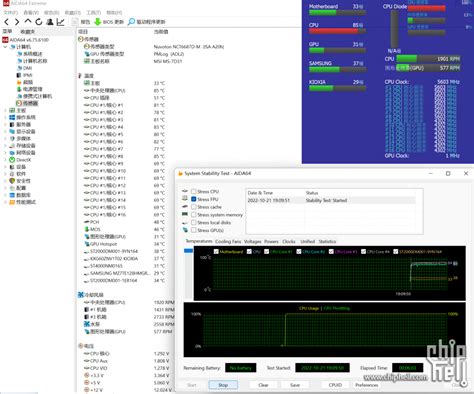Expand the 软件 tree branch
Screen dimensions: 474x394
click(5, 174)
